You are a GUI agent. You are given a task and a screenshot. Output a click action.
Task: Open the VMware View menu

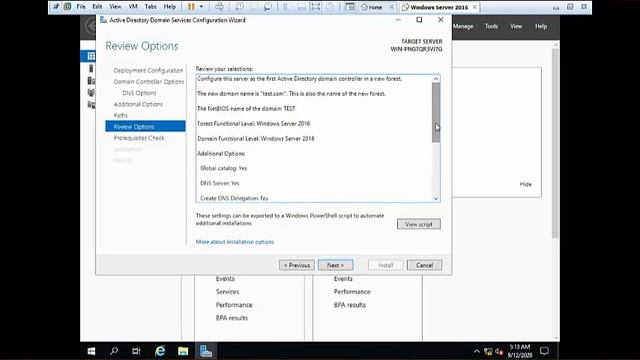click(x=115, y=7)
